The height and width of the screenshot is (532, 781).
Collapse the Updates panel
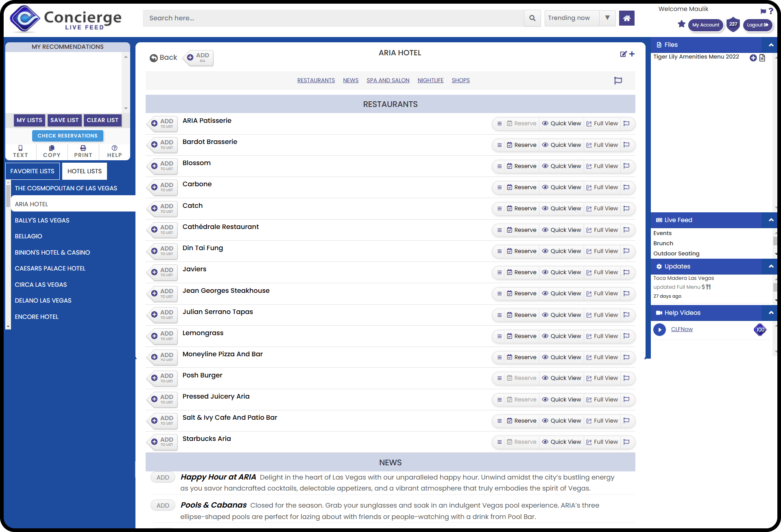[x=771, y=266]
